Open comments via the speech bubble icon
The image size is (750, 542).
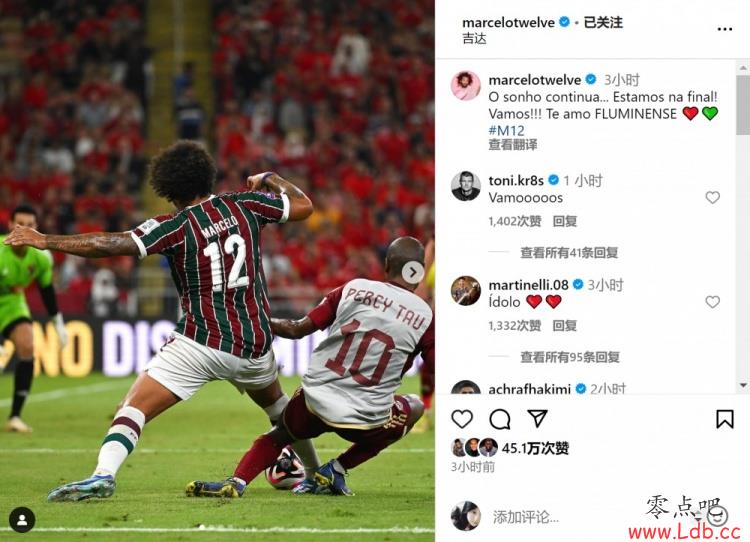pos(500,419)
